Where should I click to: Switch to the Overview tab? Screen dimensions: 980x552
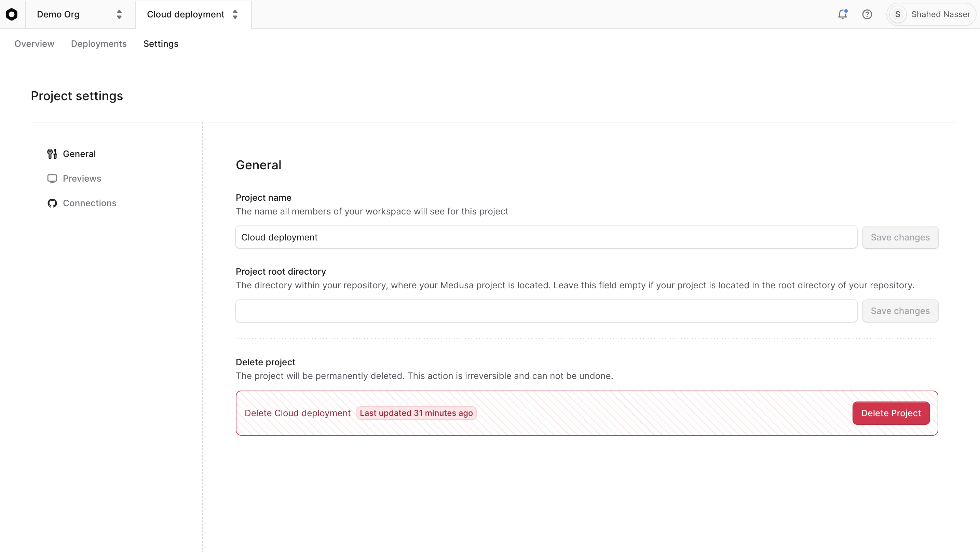click(34, 44)
